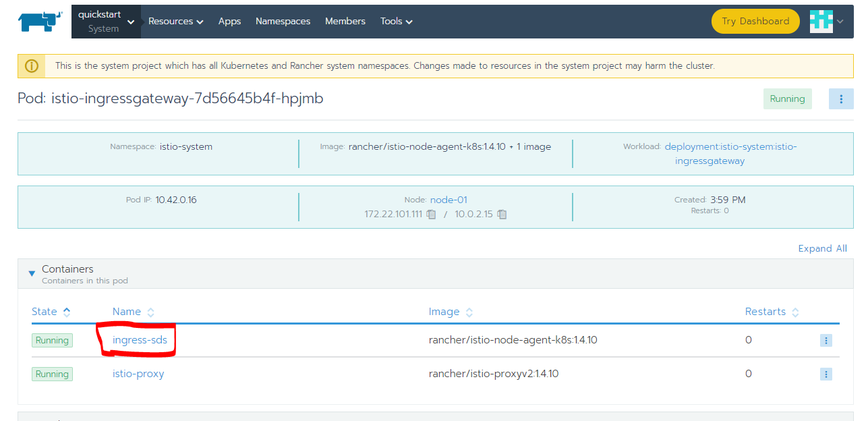Sort containers by Name column
The image size is (868, 421).
tap(134, 312)
